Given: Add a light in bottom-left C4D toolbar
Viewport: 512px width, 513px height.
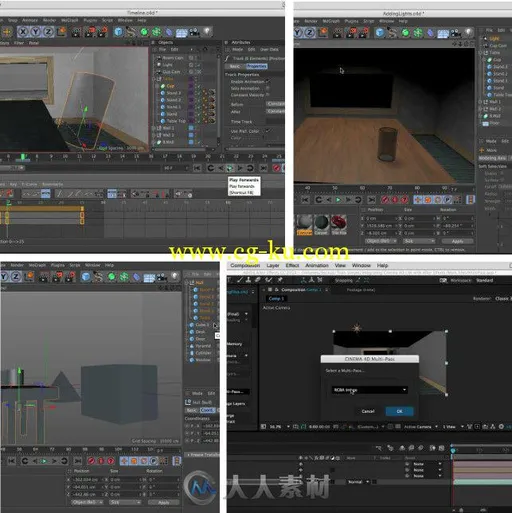Looking at the screenshot, I should pos(175,277).
